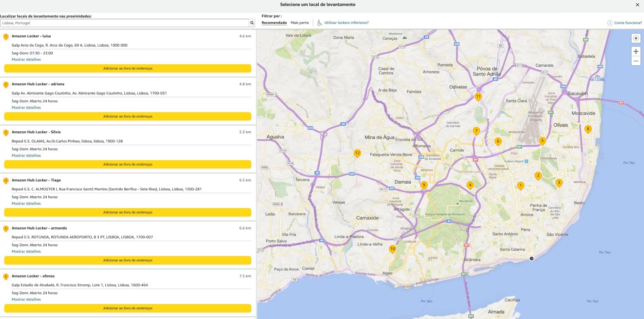Select map pin number 12

tap(357, 154)
